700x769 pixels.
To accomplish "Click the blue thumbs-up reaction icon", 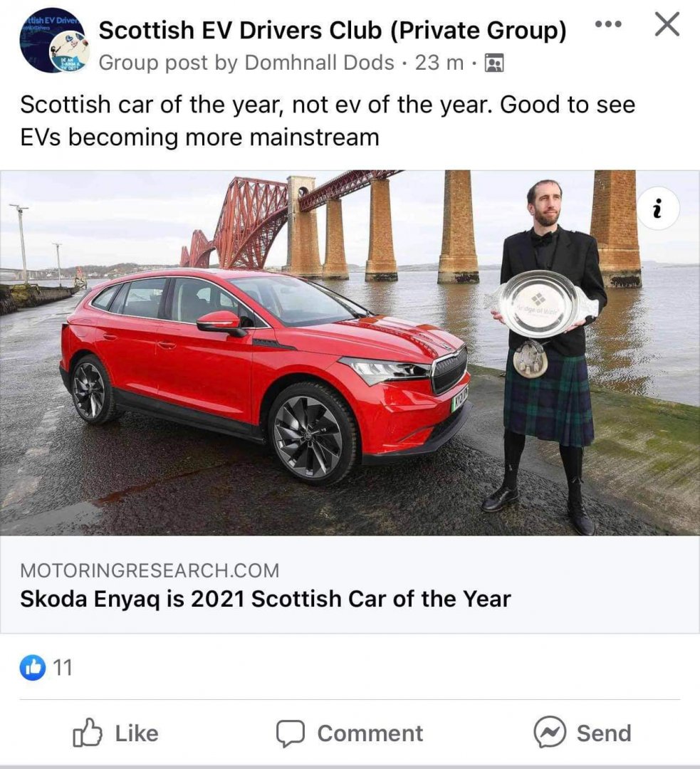I will [32, 667].
